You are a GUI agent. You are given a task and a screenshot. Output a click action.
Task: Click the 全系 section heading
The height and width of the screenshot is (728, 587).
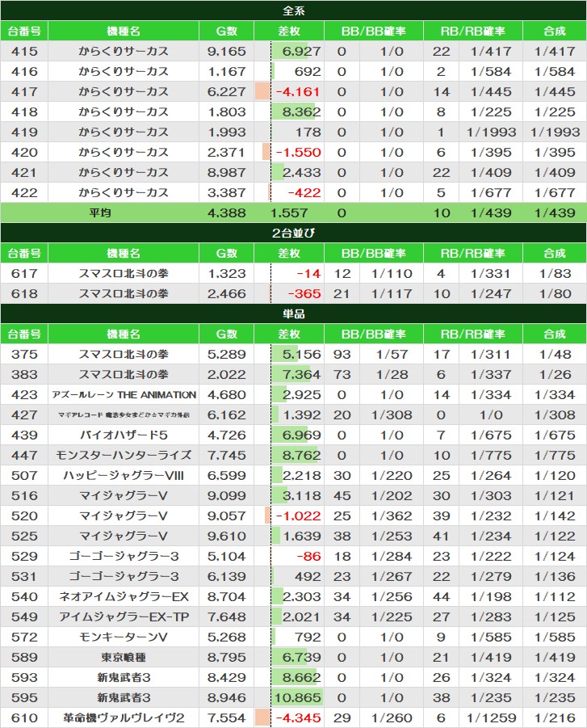tap(293, 11)
